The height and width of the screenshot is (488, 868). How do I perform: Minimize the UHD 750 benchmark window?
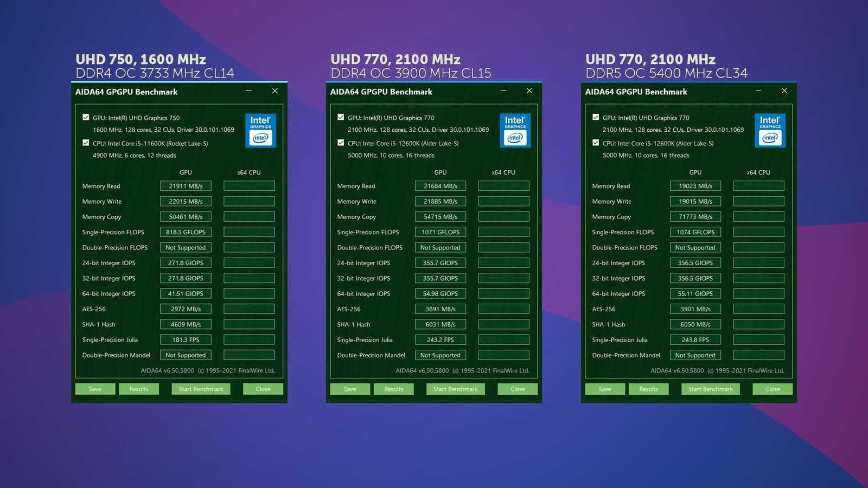[249, 91]
